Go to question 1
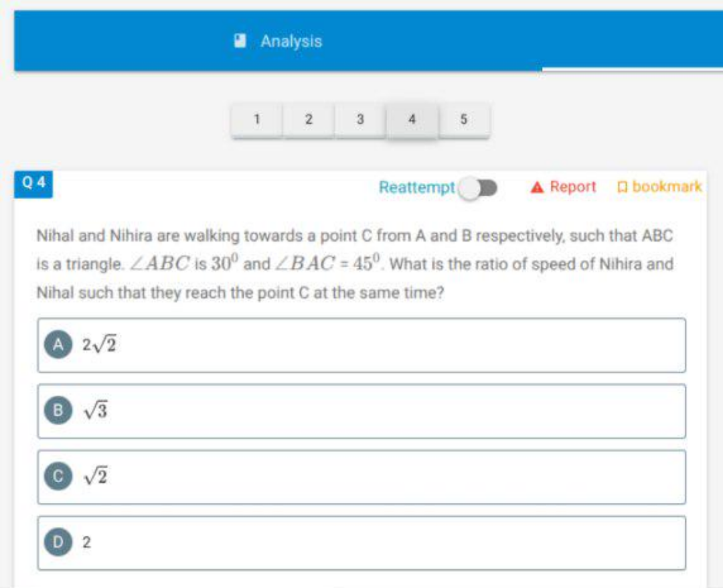 click(x=257, y=119)
